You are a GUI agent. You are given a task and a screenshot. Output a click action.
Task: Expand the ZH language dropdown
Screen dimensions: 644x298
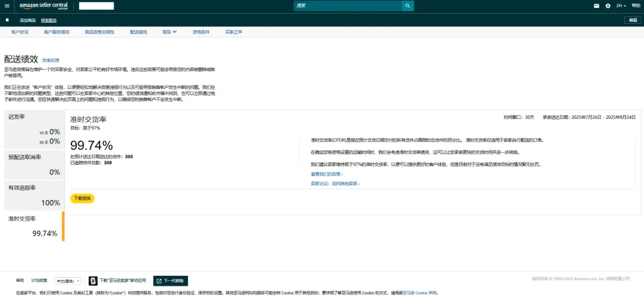621,6
